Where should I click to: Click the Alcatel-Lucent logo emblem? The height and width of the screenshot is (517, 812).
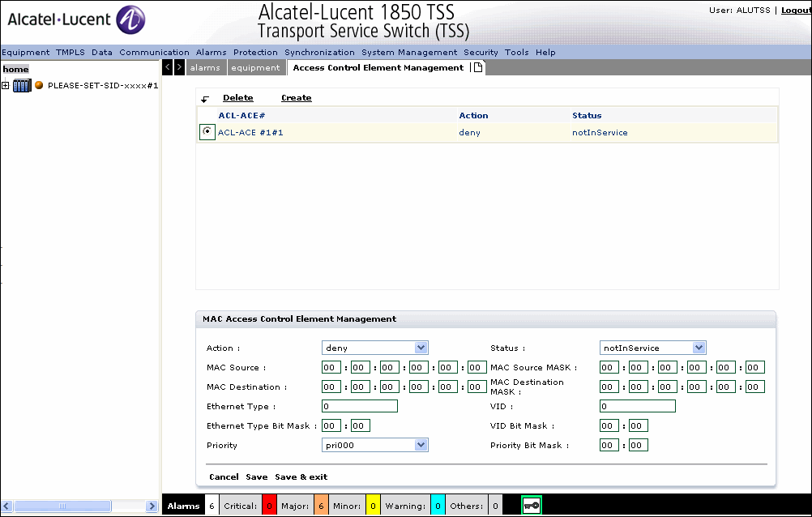pos(130,19)
